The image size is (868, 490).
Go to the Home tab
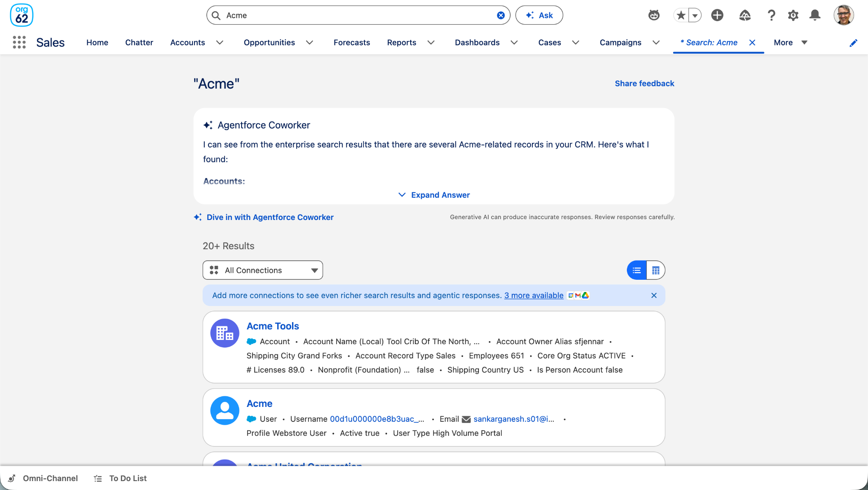pyautogui.click(x=97, y=42)
